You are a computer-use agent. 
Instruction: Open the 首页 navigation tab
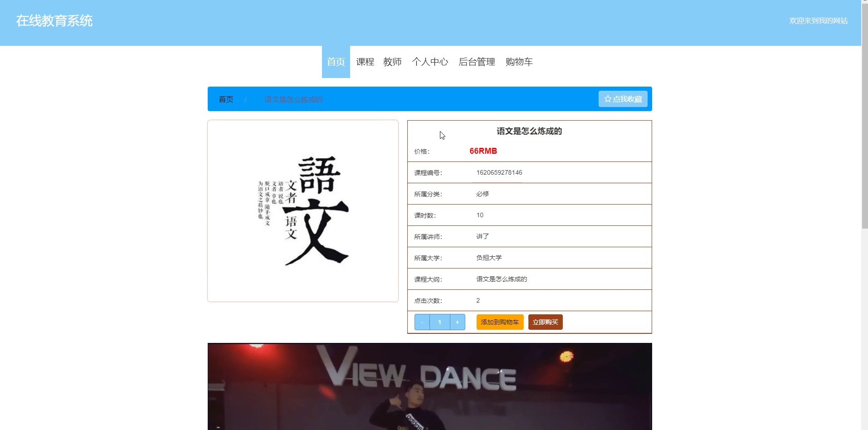pyautogui.click(x=336, y=62)
